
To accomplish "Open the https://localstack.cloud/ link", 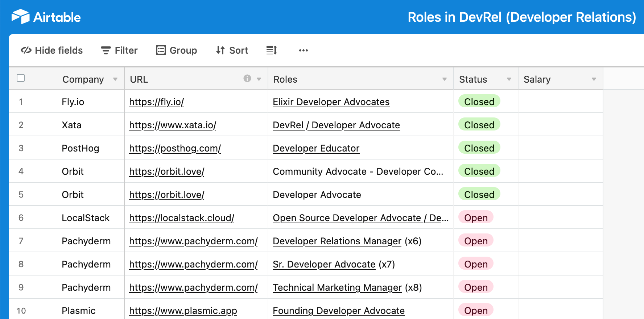I will click(182, 218).
